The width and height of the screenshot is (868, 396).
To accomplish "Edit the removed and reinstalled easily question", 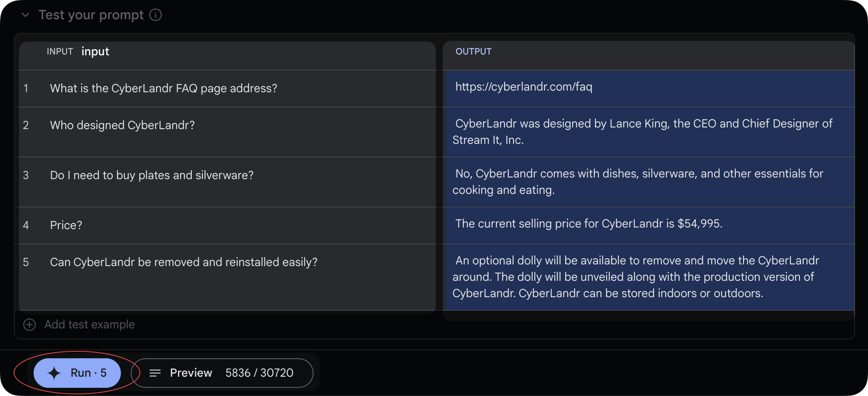I will click(227, 277).
